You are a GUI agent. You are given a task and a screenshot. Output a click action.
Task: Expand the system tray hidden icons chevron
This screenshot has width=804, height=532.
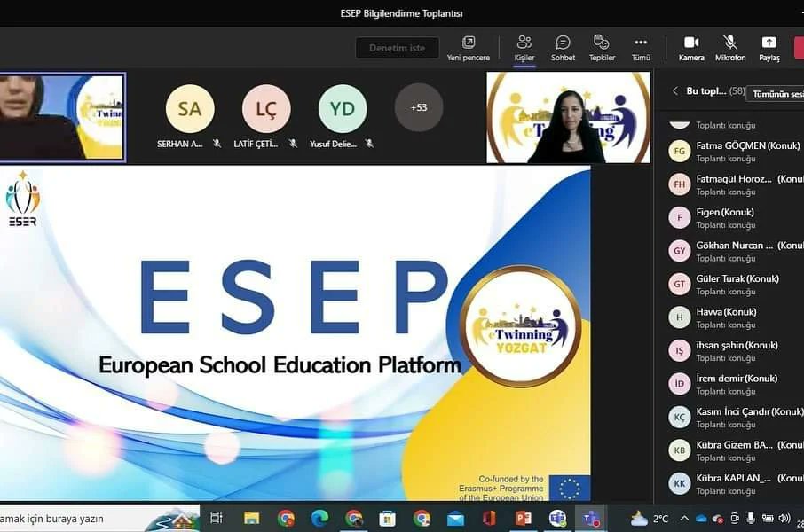click(684, 519)
